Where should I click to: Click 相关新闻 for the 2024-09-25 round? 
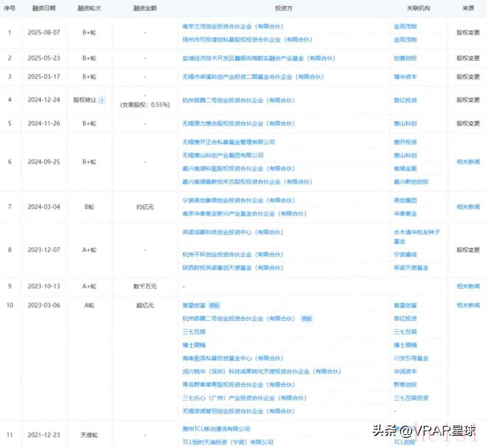click(468, 162)
